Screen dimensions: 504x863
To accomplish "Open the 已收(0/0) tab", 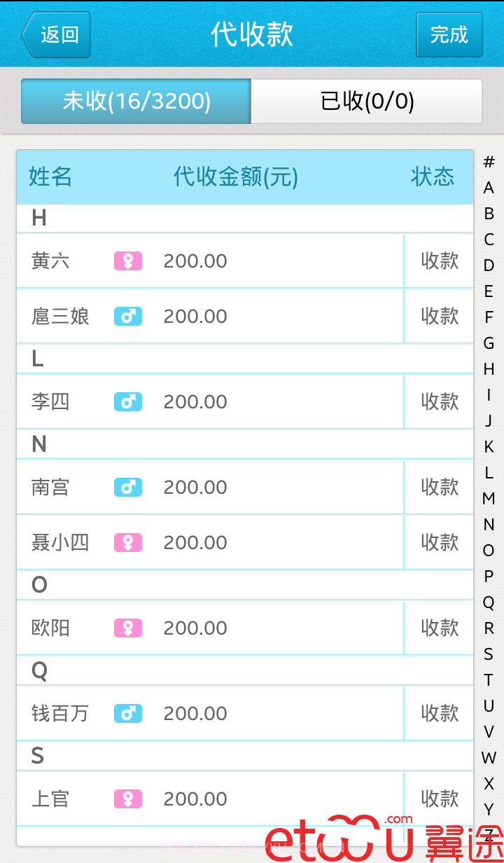I will [367, 102].
